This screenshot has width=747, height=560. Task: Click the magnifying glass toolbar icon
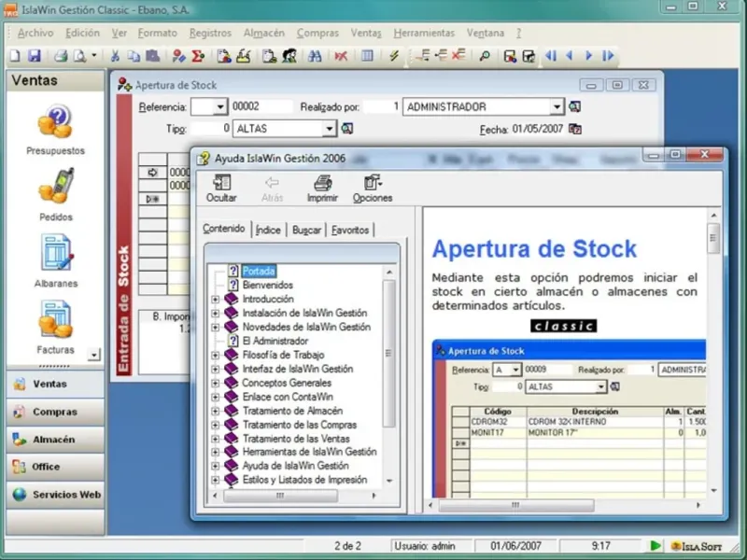pos(485,56)
